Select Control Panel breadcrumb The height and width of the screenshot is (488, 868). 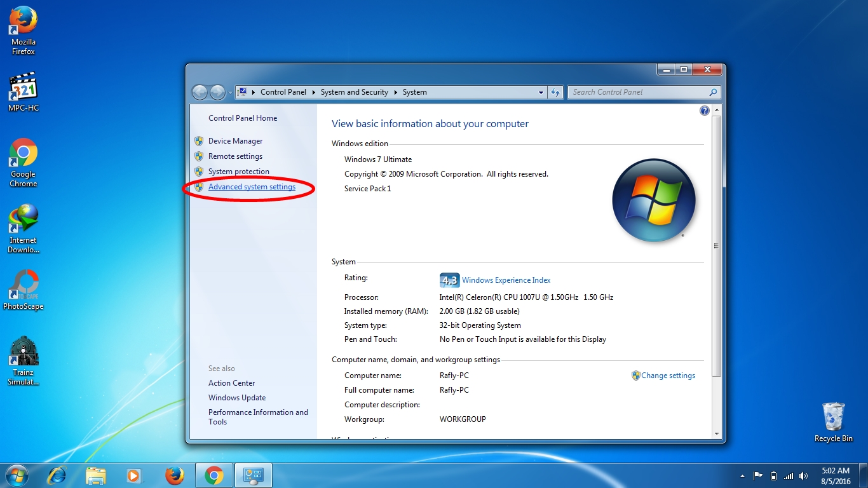point(283,92)
